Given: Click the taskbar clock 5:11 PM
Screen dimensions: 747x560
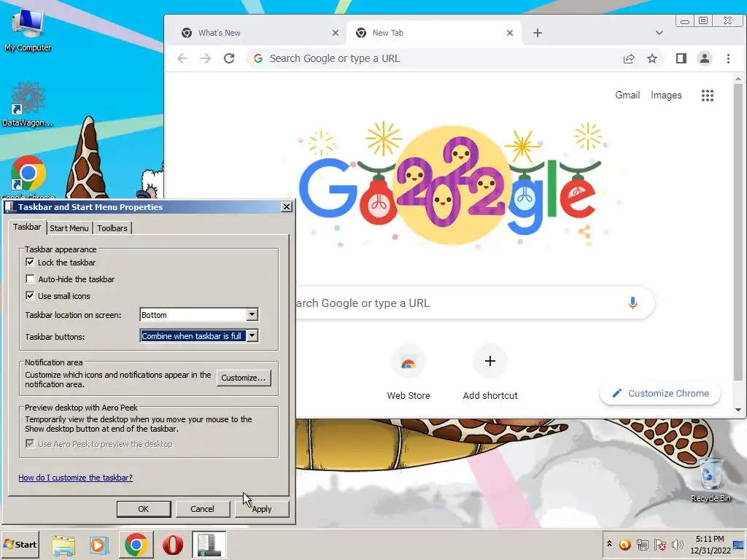Looking at the screenshot, I should click(710, 545).
